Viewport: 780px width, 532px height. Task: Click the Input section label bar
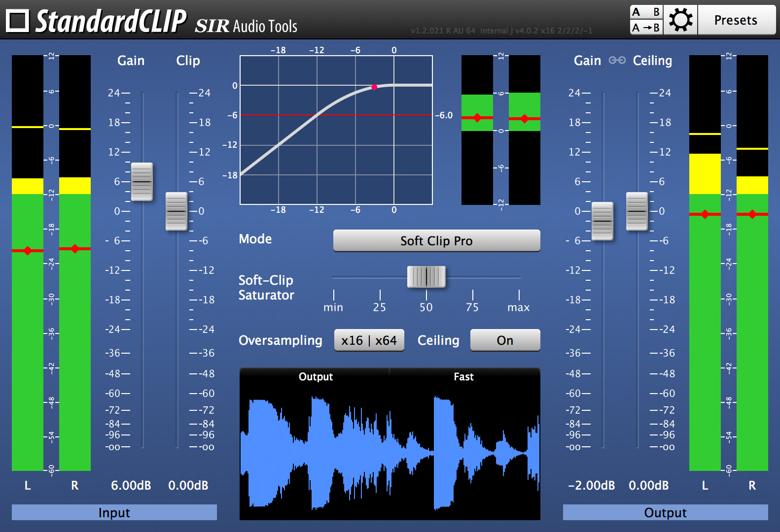tap(114, 512)
